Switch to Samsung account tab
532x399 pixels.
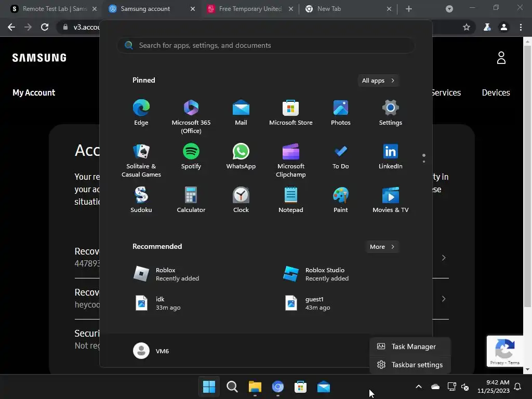(151, 9)
